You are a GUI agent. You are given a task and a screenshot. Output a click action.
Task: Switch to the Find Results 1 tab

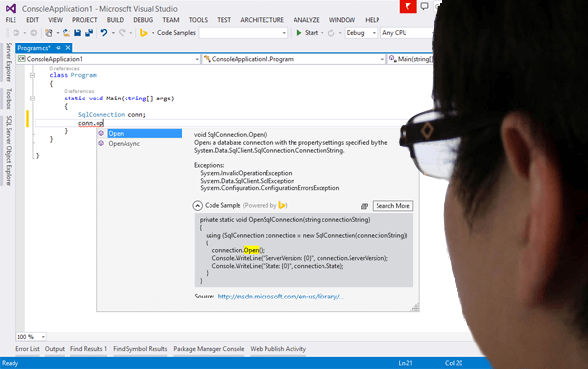[x=89, y=349]
